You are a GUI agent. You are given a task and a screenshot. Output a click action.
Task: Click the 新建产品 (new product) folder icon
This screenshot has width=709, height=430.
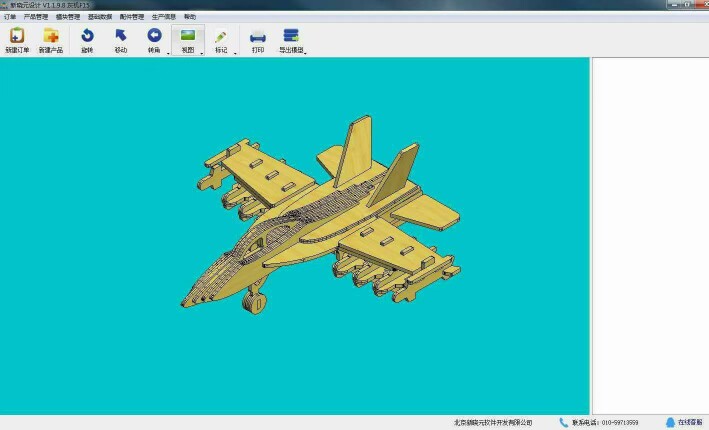click(51, 35)
